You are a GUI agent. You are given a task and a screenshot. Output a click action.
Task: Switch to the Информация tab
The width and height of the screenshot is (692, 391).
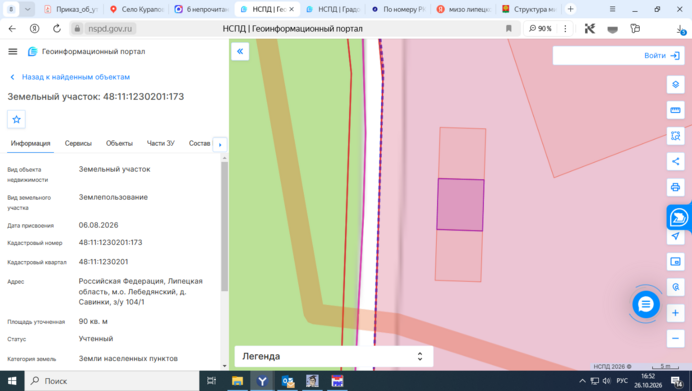click(30, 143)
